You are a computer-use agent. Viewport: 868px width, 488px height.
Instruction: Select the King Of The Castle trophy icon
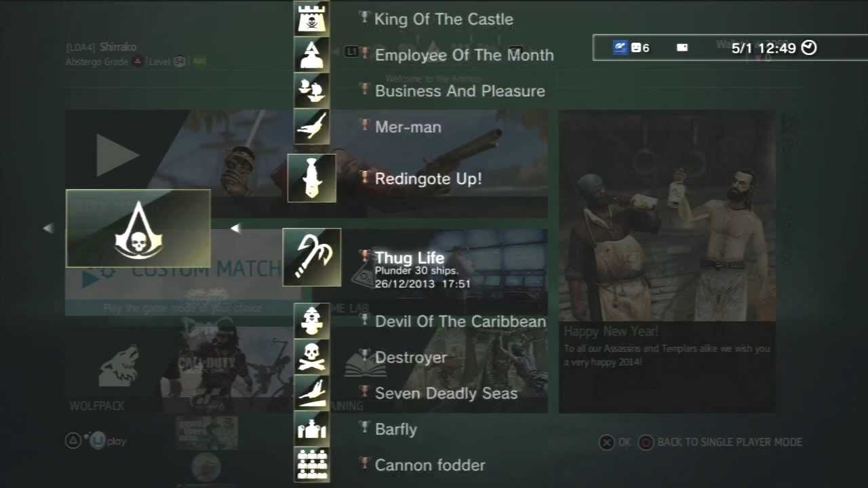click(312, 18)
